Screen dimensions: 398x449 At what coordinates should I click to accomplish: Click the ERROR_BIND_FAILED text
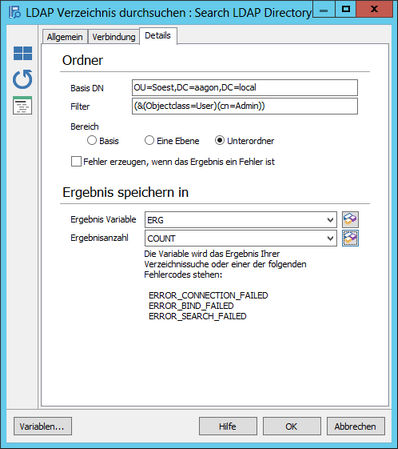pyautogui.click(x=191, y=306)
